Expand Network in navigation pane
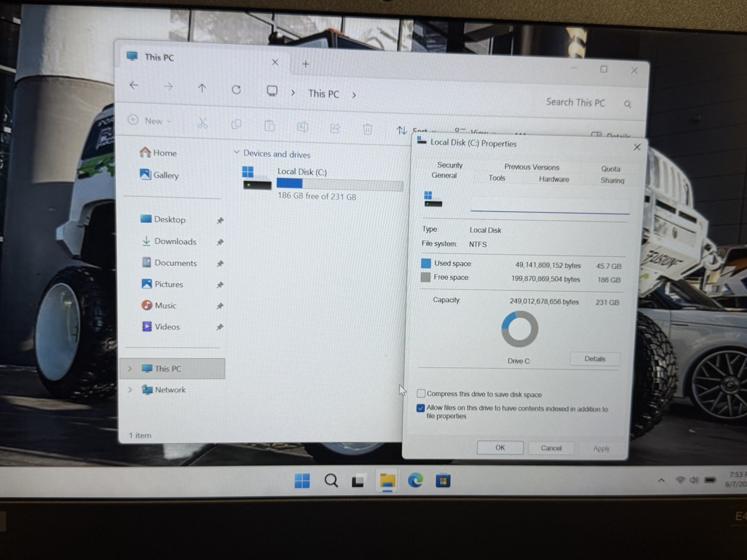The height and width of the screenshot is (560, 747). pyautogui.click(x=130, y=389)
